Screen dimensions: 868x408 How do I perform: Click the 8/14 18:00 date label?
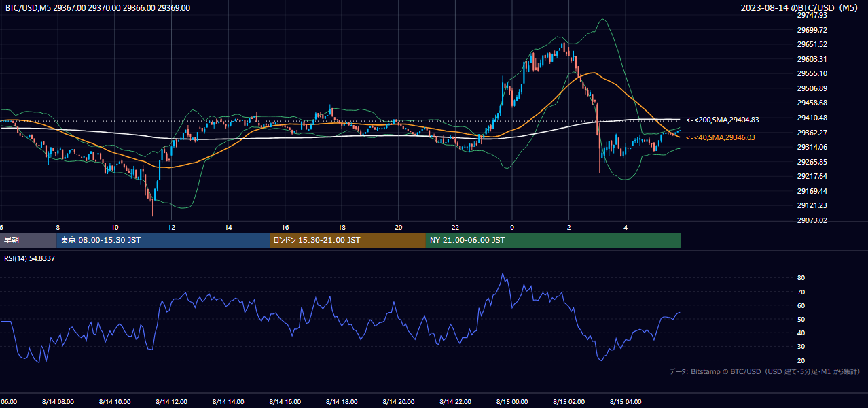point(342,402)
